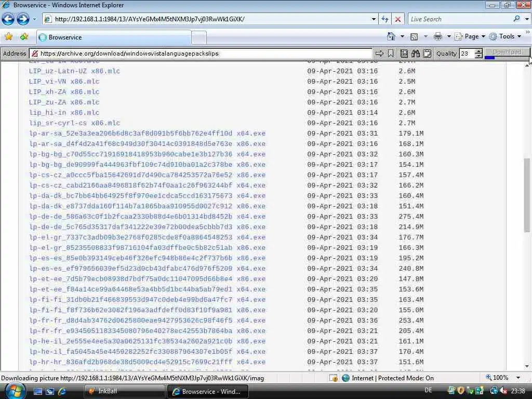Click the Browservice bookmarks page icon
The height and width of the screenshot is (399, 532).
[x=404, y=54]
